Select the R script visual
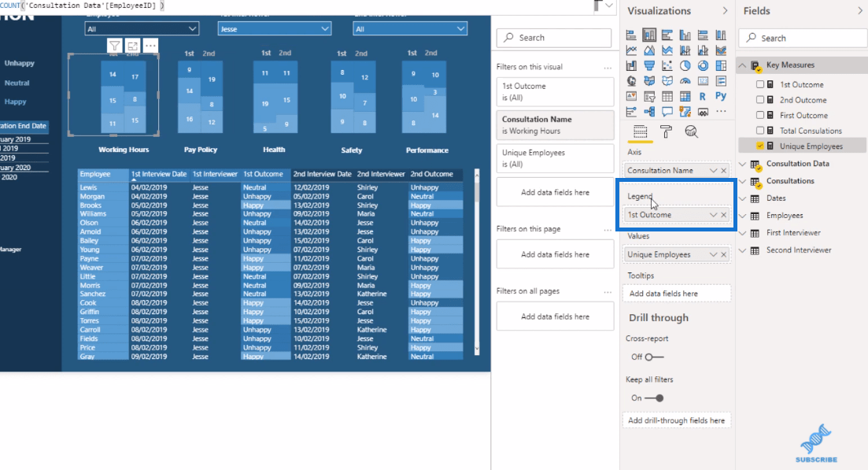 [x=703, y=96]
